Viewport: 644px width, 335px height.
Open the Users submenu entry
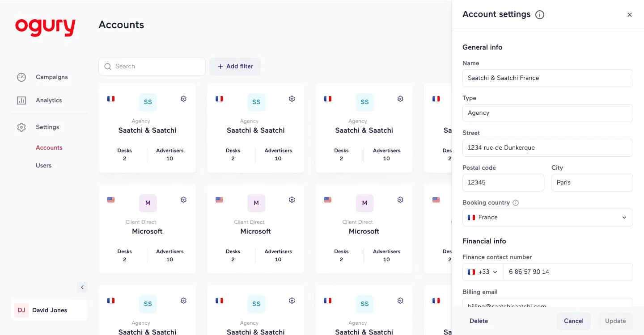tap(44, 166)
